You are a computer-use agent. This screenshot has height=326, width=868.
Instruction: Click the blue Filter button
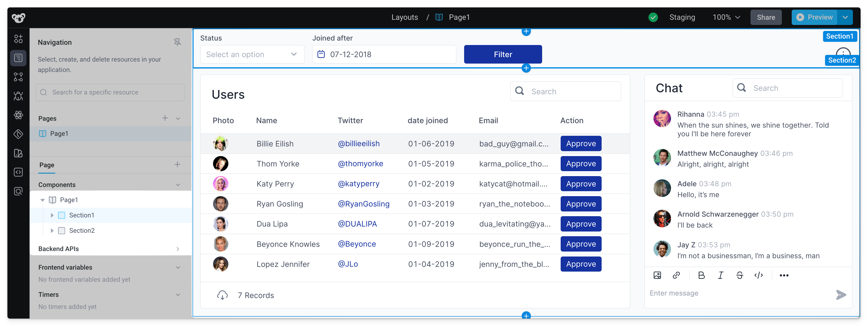coord(502,54)
